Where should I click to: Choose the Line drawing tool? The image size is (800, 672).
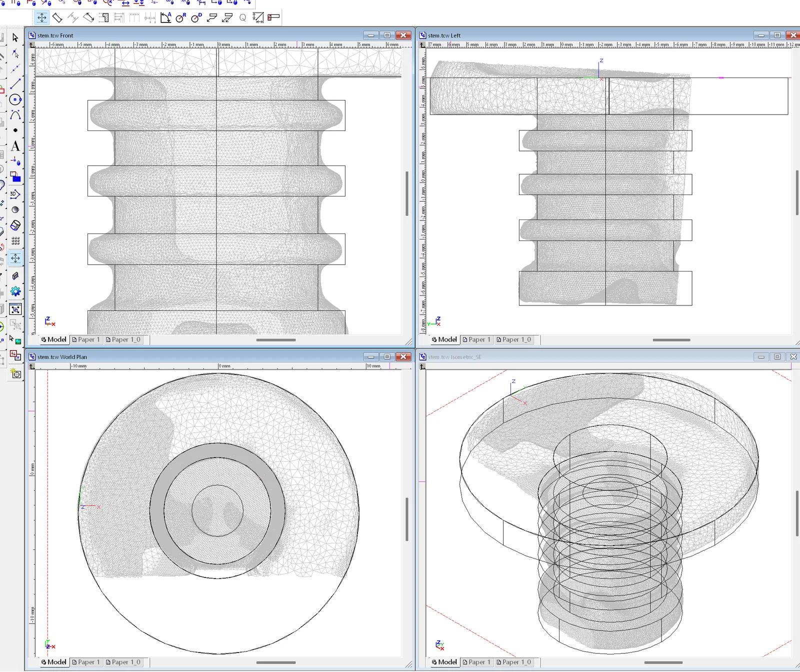tap(15, 84)
